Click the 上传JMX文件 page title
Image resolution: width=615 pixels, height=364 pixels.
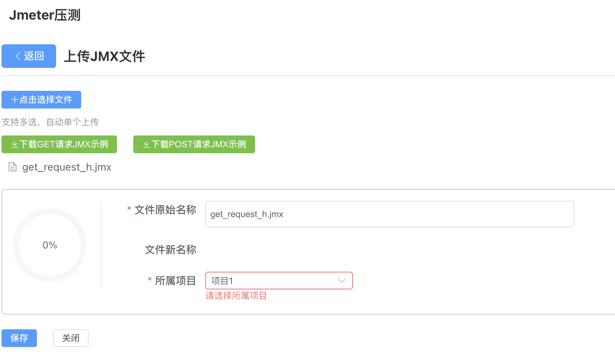tap(104, 56)
